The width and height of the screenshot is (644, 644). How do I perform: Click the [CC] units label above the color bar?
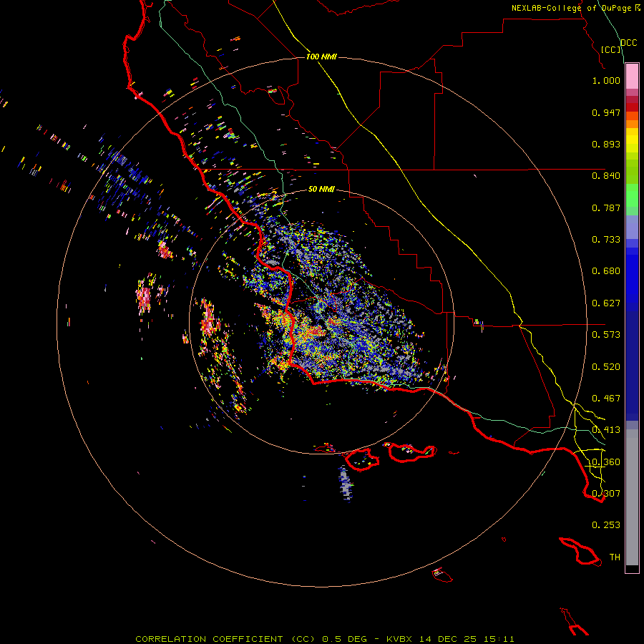click(611, 49)
